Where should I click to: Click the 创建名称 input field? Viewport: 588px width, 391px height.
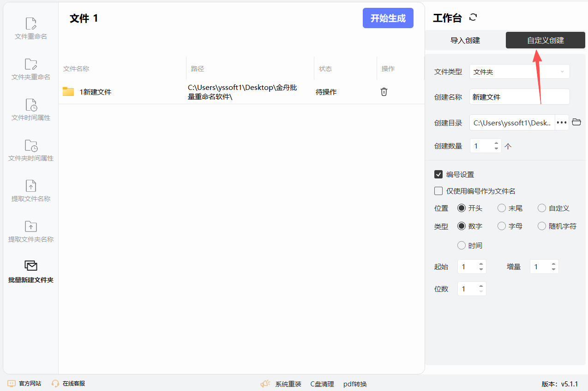click(x=520, y=97)
